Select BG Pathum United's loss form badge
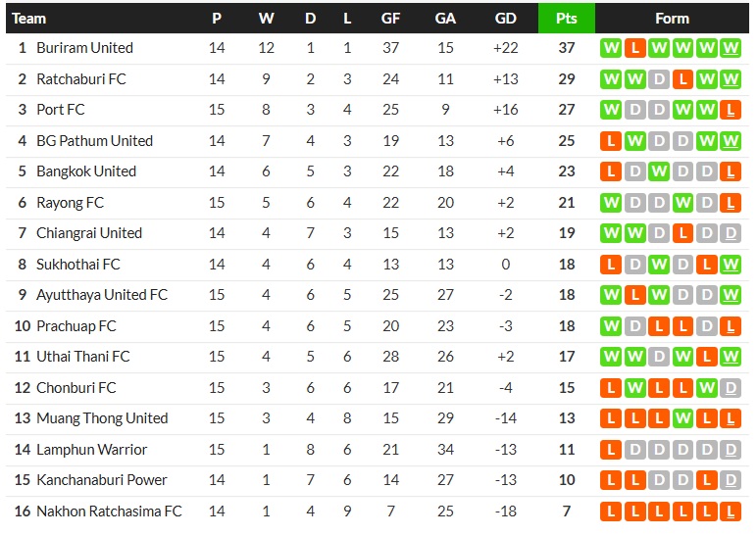Viewport: 756px width, 536px height. pyautogui.click(x=611, y=141)
